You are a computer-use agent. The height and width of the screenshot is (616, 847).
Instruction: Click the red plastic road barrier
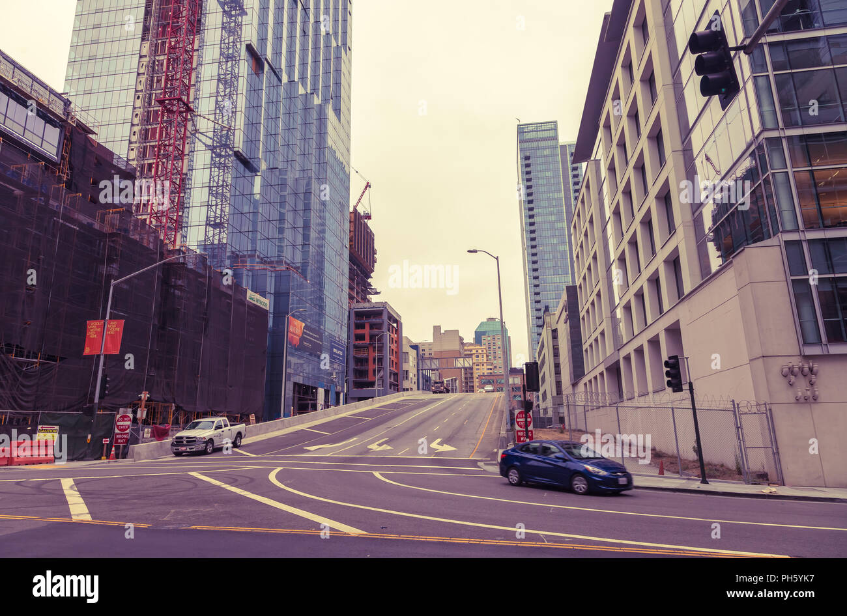point(27,452)
